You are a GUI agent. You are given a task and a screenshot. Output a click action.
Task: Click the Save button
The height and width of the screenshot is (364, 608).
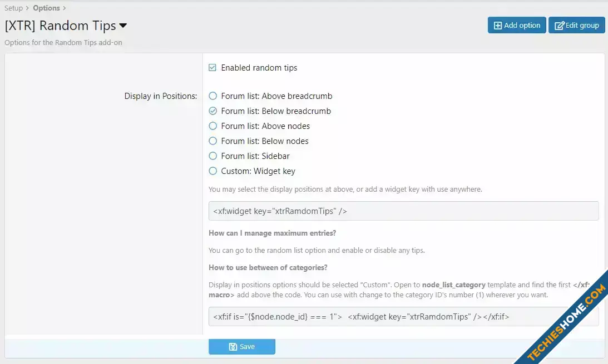[x=242, y=347]
